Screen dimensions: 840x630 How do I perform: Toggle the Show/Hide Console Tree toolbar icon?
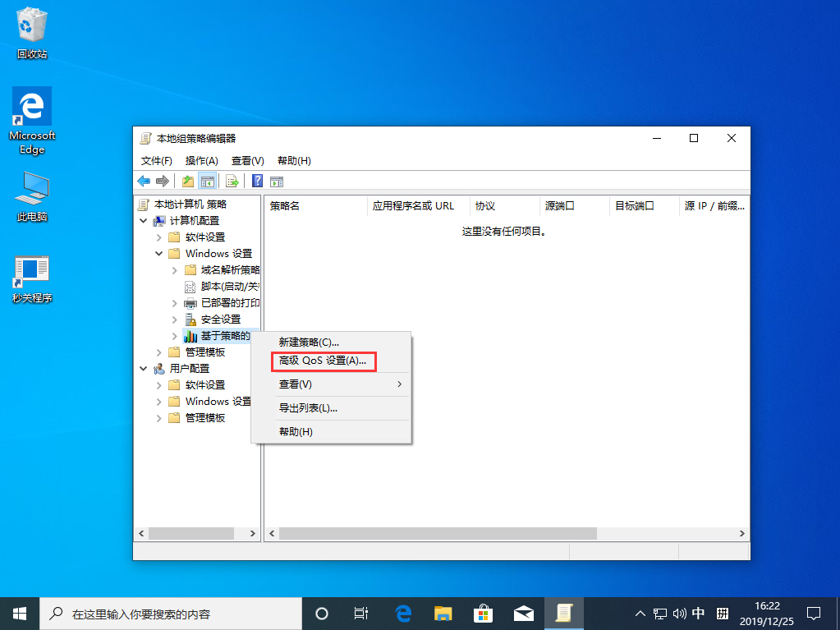[x=208, y=181]
